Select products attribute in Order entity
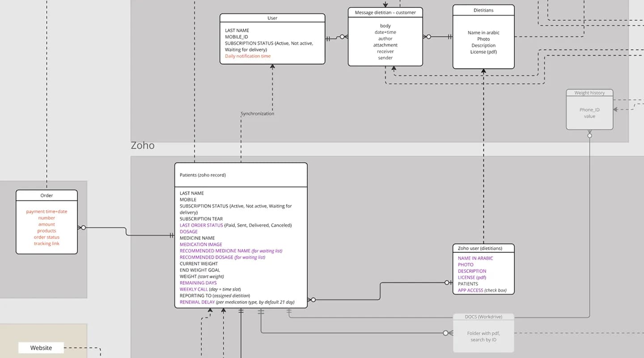This screenshot has width=644, height=358. coord(47,231)
